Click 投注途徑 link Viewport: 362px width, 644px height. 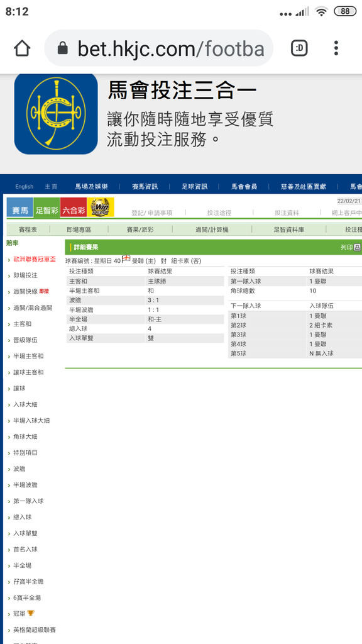(219, 213)
